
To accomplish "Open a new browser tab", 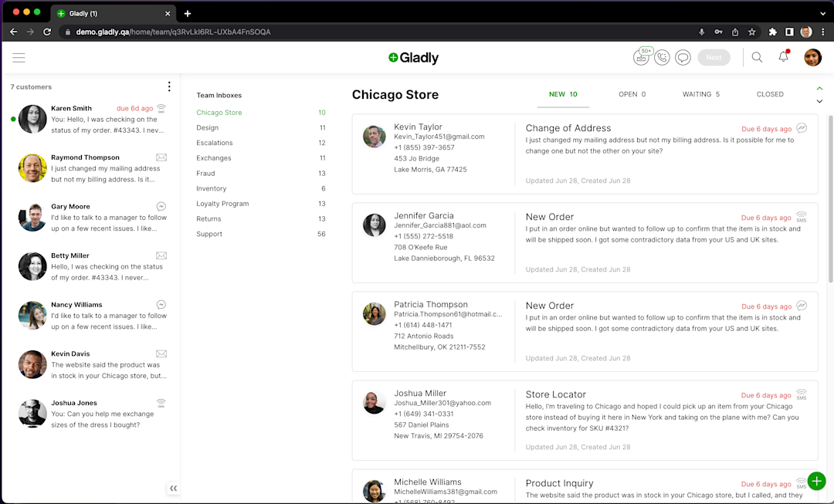I will (x=187, y=13).
